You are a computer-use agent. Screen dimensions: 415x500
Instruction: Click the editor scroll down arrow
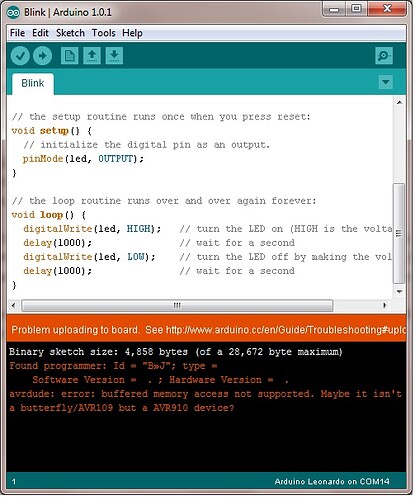pos(399,292)
